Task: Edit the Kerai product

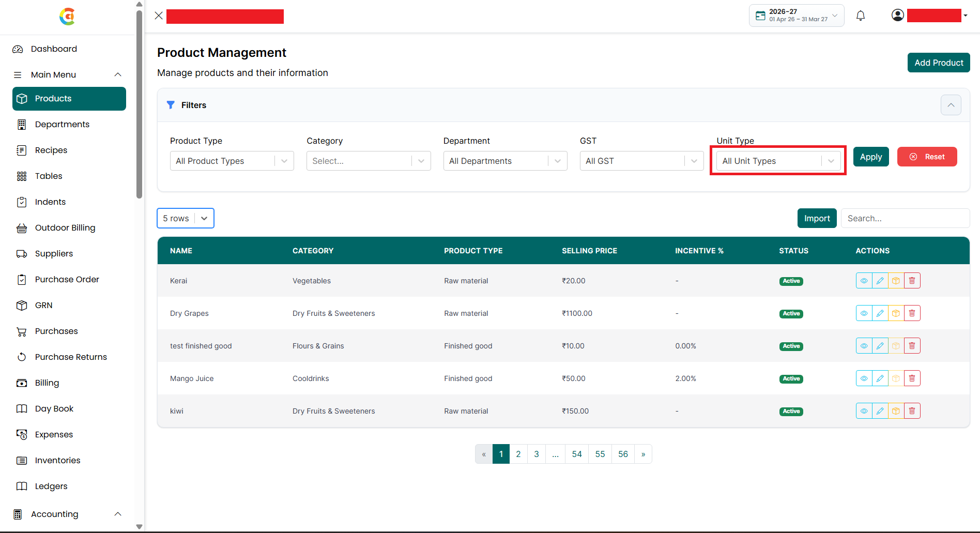Action: pyautogui.click(x=880, y=281)
